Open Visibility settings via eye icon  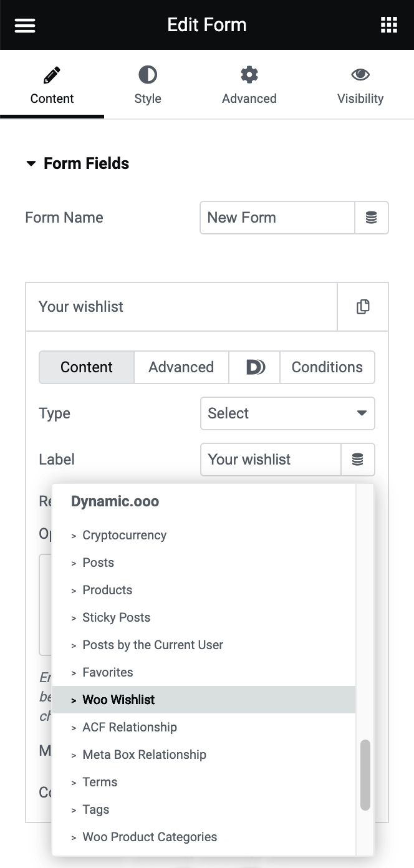point(360,85)
